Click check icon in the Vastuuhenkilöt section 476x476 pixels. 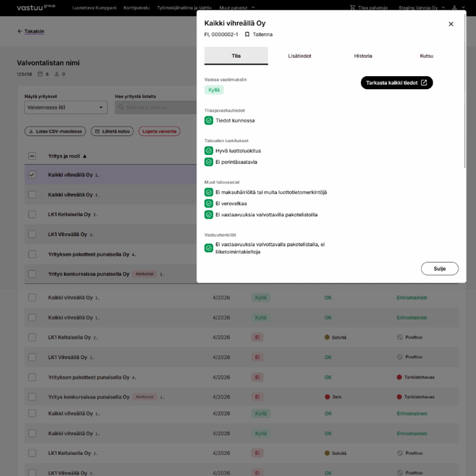click(x=209, y=248)
